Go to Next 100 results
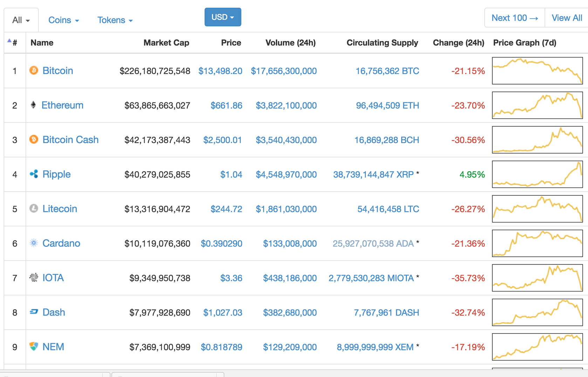The height and width of the screenshot is (377, 588). coord(514,18)
